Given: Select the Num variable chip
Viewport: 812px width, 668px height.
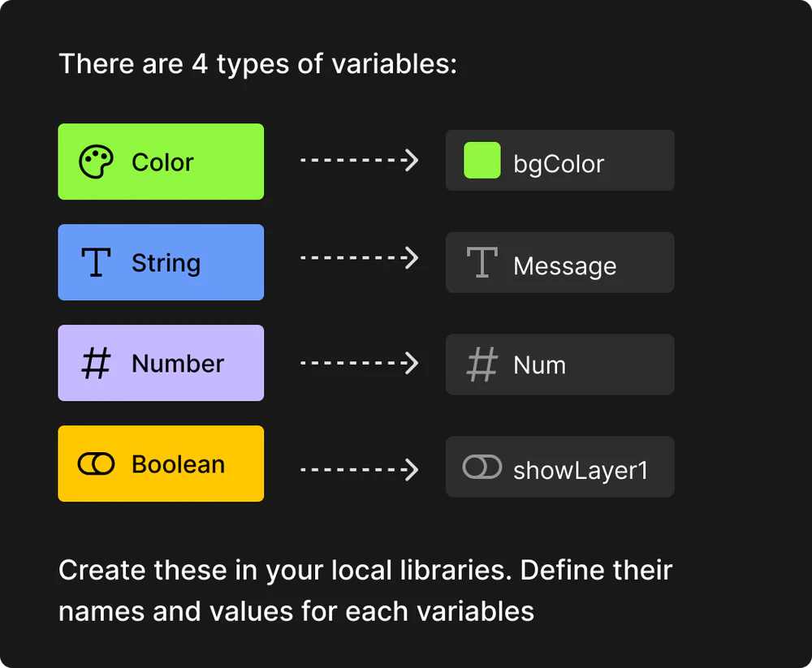Looking at the screenshot, I should 560,364.
